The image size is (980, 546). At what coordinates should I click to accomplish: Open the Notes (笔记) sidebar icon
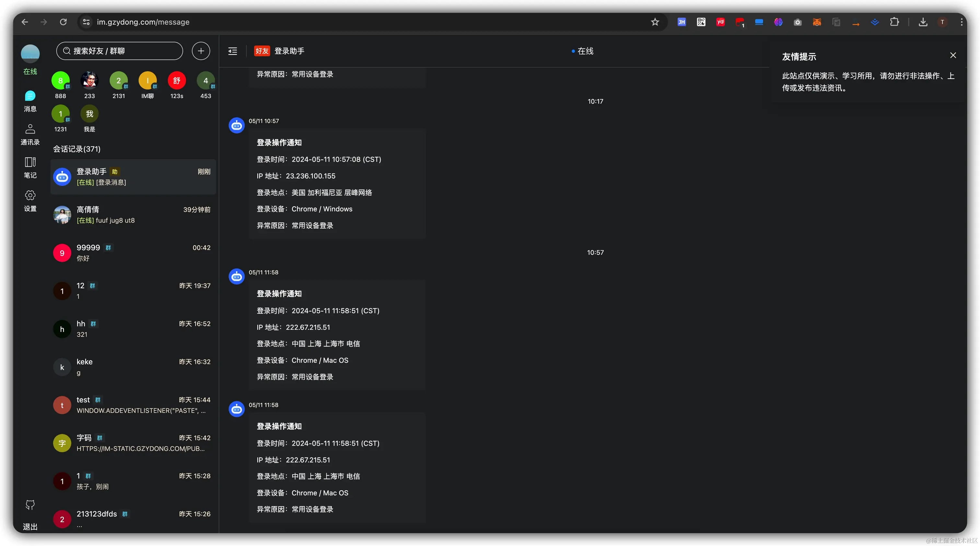[x=30, y=162]
